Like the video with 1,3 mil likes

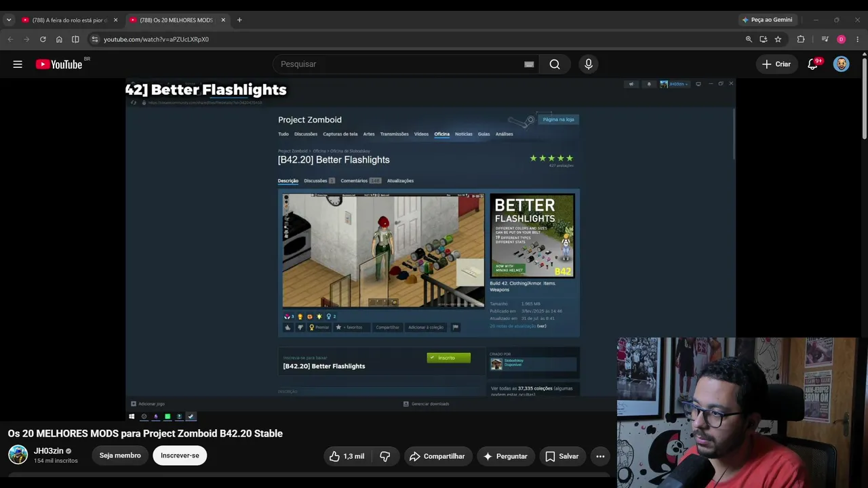[347, 456]
